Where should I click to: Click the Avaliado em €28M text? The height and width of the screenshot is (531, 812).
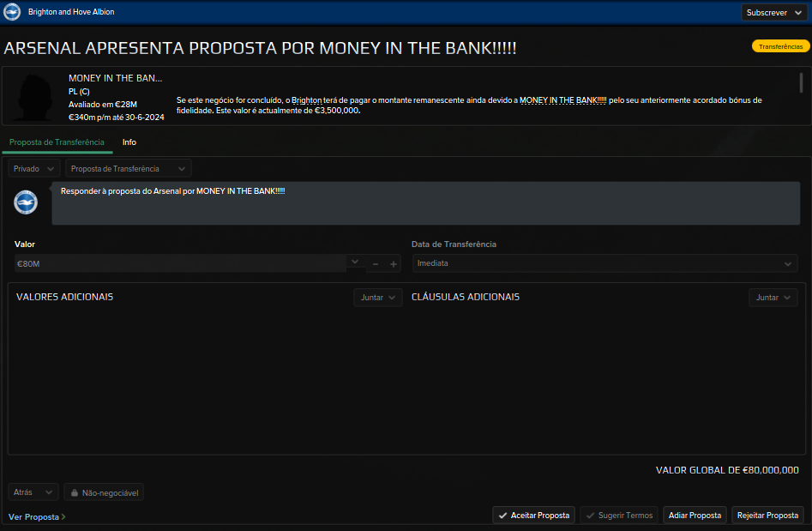103,105
